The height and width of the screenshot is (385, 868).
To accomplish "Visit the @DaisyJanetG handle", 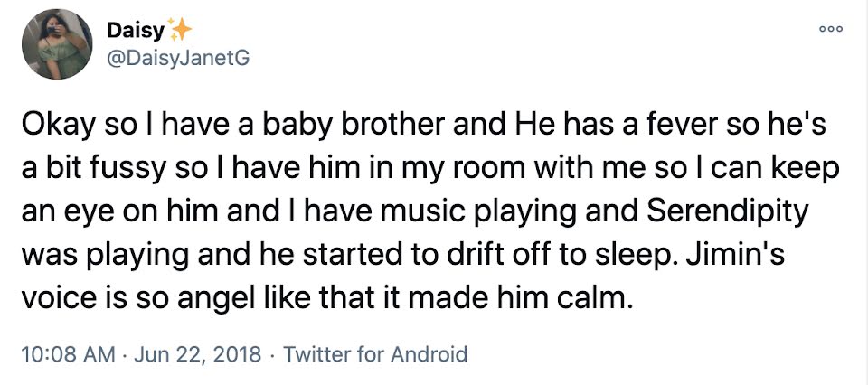I will coord(177,58).
